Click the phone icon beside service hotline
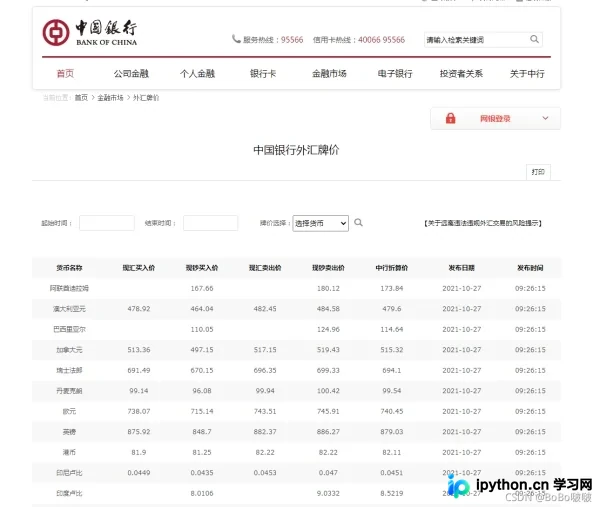Image resolution: width=600 pixels, height=507 pixels. (x=236, y=39)
